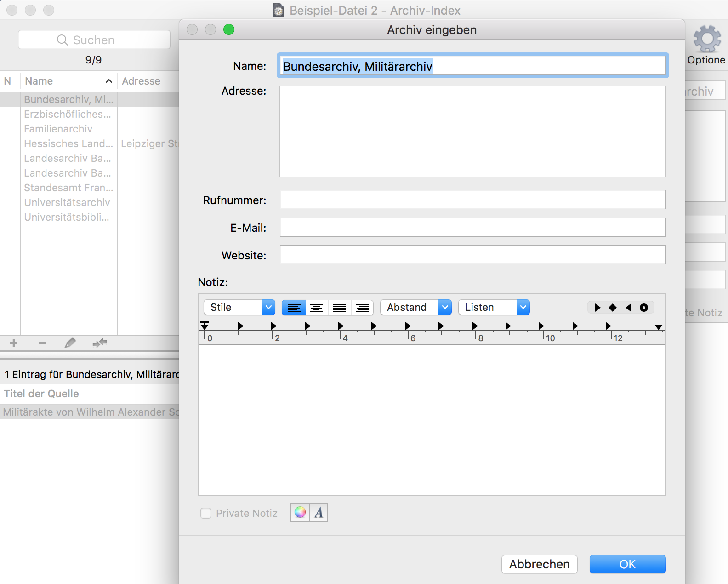Open the font panel with the A icon

pos(318,512)
